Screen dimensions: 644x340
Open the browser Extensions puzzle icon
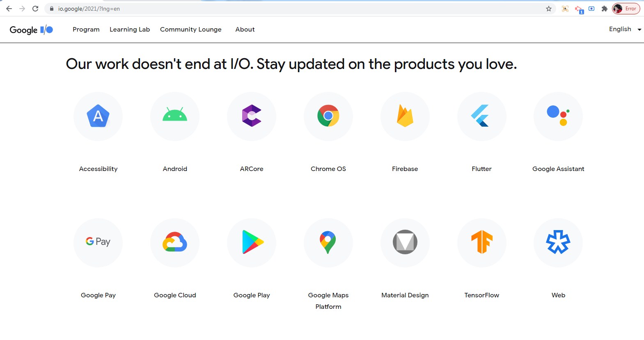point(604,9)
